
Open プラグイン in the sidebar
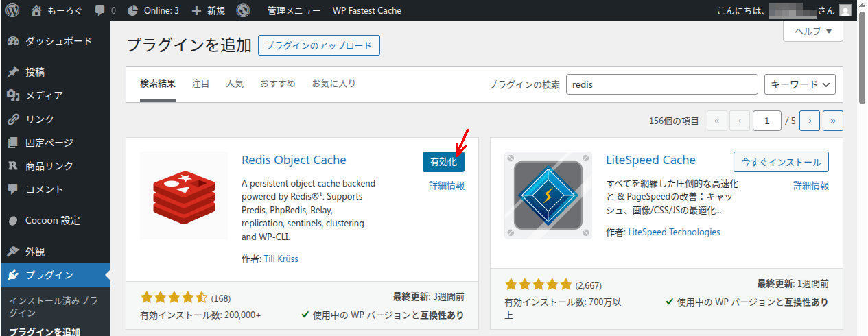[x=55, y=275]
